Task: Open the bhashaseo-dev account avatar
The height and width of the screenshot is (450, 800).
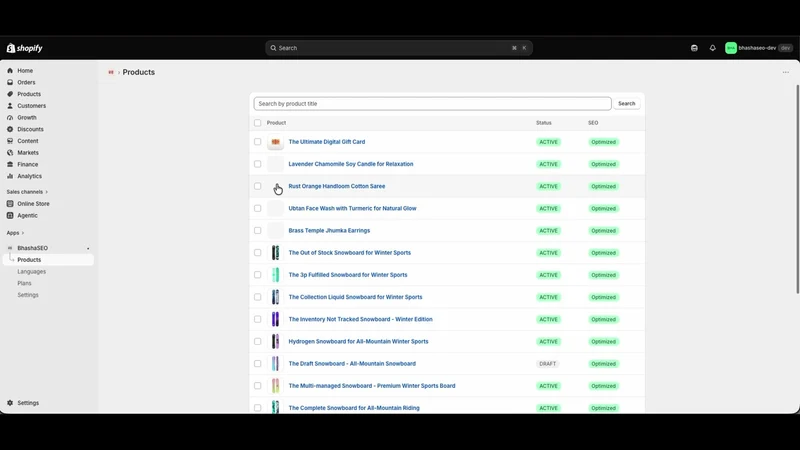Action: (x=731, y=48)
